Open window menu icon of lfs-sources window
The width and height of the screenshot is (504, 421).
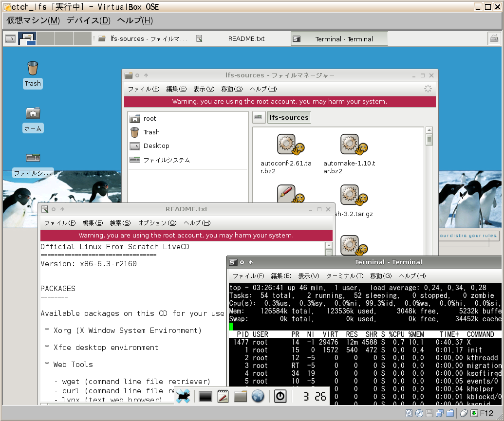click(129, 75)
